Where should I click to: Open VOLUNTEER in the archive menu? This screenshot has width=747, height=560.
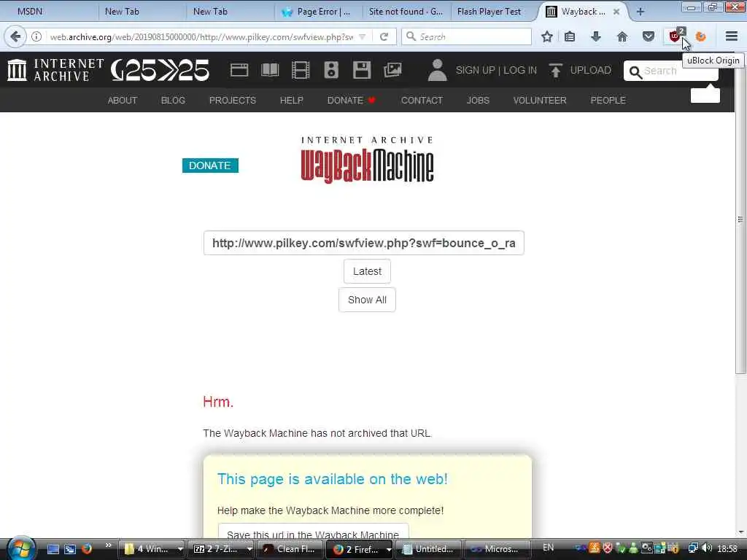pyautogui.click(x=540, y=101)
